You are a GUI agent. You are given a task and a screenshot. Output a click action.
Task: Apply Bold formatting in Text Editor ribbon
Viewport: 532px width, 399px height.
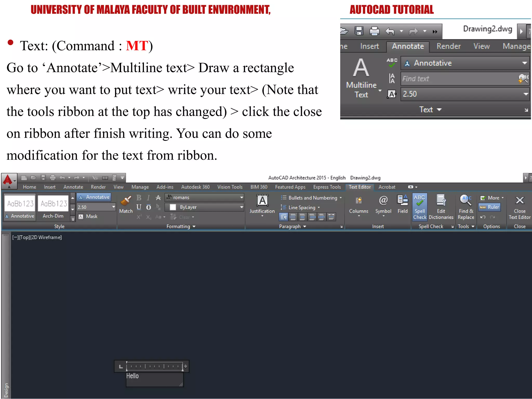click(x=139, y=198)
